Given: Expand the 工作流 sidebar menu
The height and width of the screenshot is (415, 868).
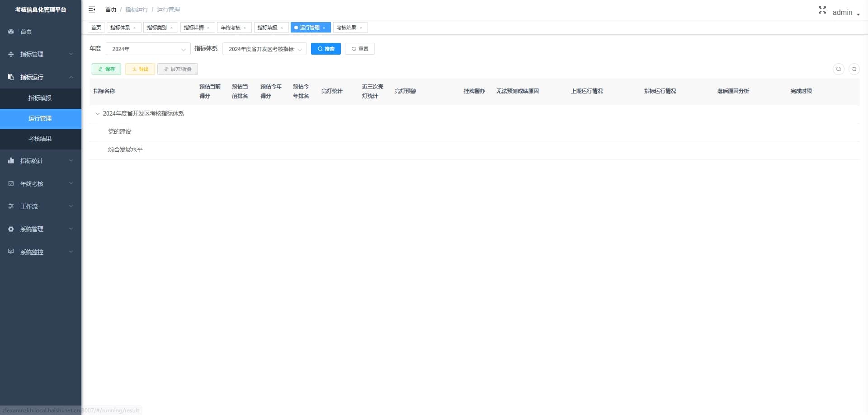Looking at the screenshot, I should (41, 206).
